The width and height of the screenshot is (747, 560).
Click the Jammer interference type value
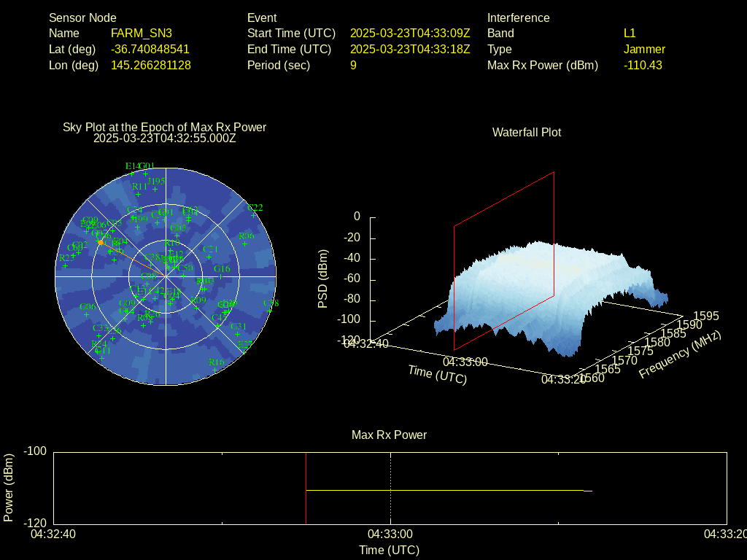tap(644, 49)
